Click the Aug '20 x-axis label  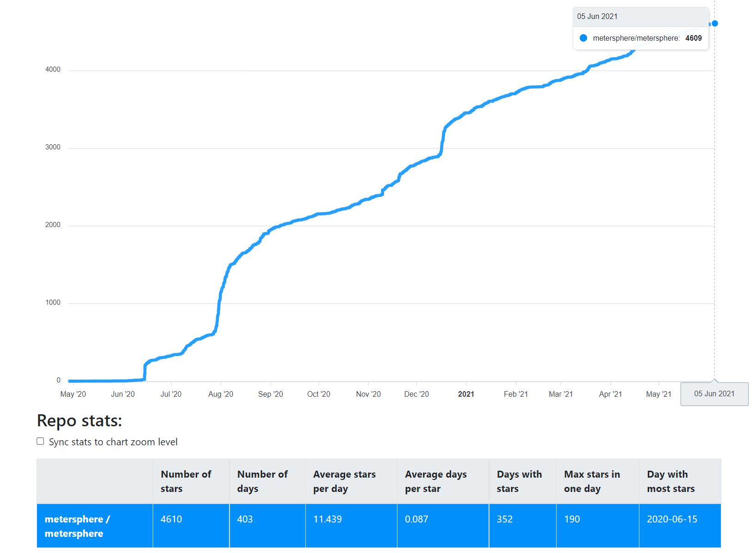point(221,394)
